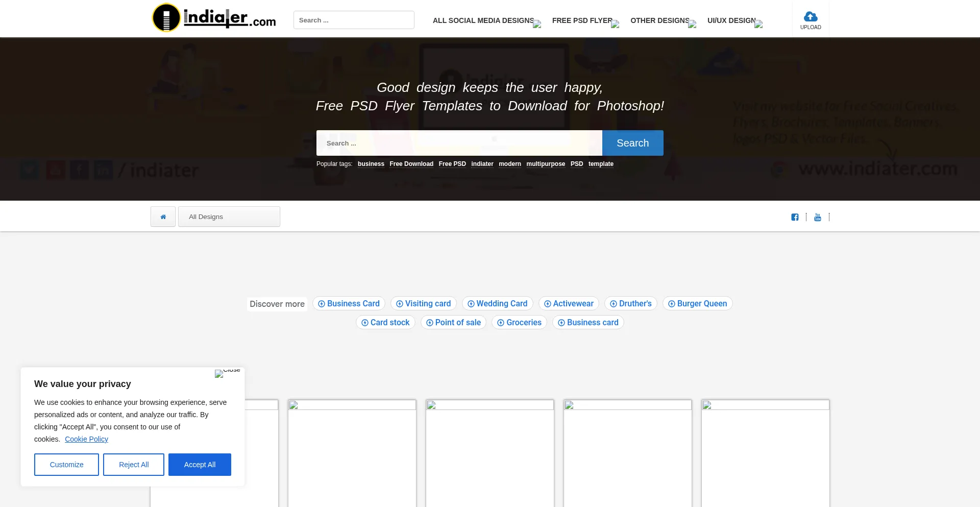Select the All Designs breadcrumb

coord(229,216)
